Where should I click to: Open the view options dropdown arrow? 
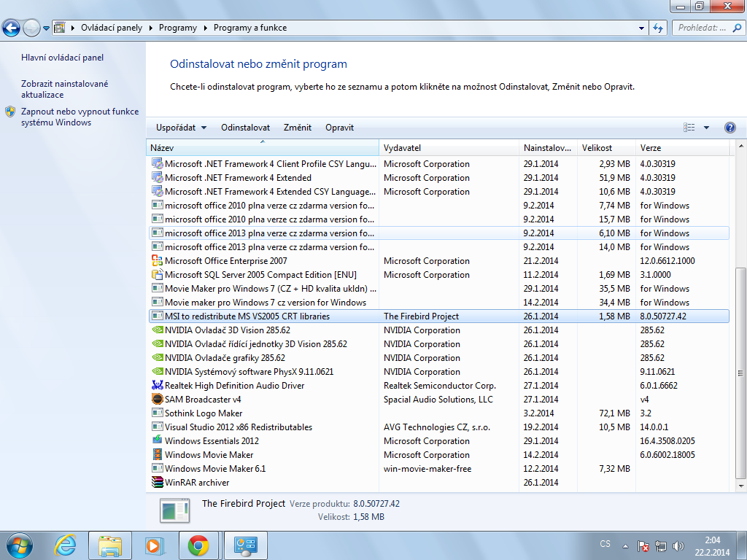tap(706, 128)
